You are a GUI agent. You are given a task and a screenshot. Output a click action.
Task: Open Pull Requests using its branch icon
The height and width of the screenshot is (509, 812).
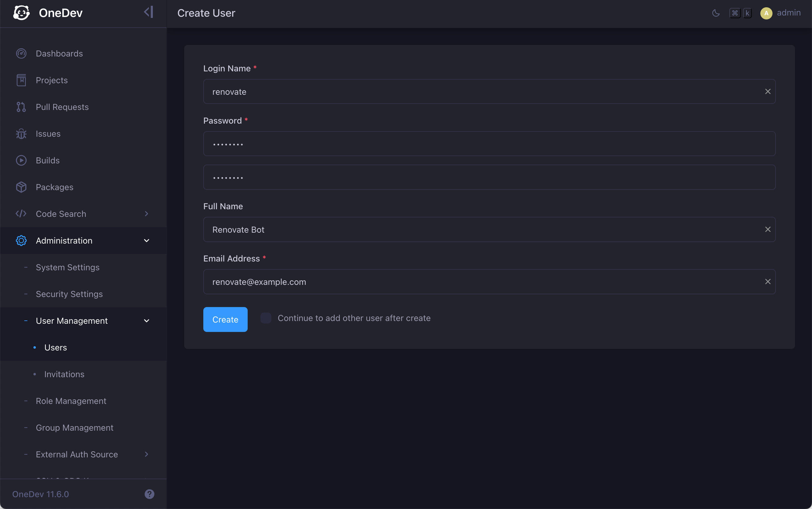pyautogui.click(x=21, y=107)
